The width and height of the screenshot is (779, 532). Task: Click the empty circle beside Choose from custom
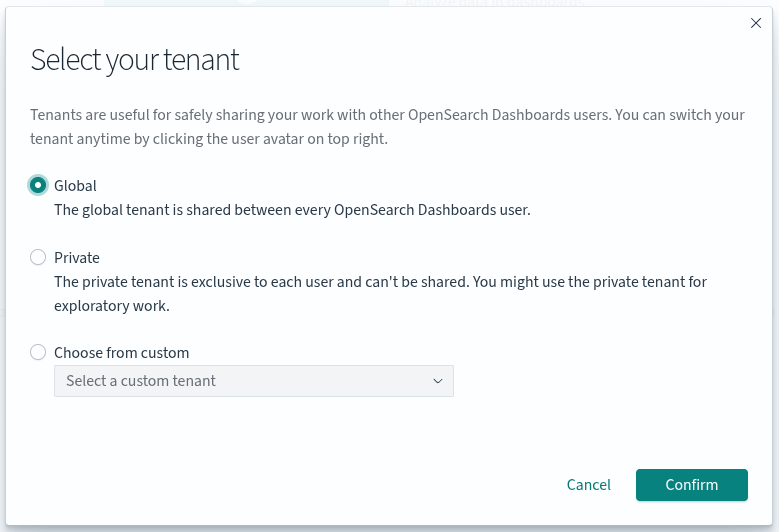click(38, 352)
